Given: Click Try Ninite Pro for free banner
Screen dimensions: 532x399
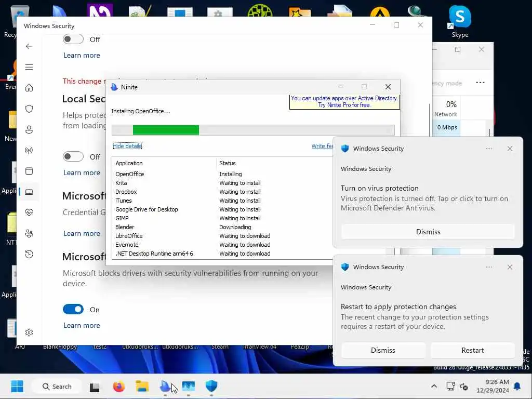Looking at the screenshot, I should [x=344, y=101].
